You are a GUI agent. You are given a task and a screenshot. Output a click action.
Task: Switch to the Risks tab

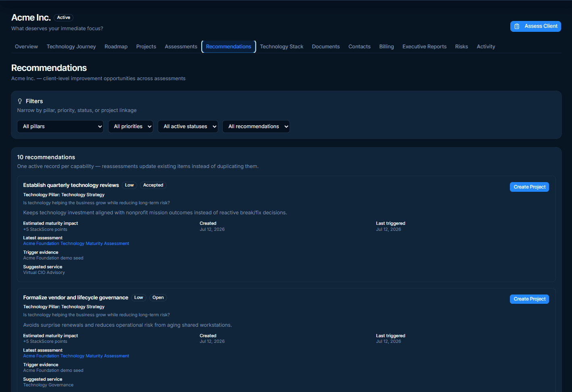[x=461, y=47]
